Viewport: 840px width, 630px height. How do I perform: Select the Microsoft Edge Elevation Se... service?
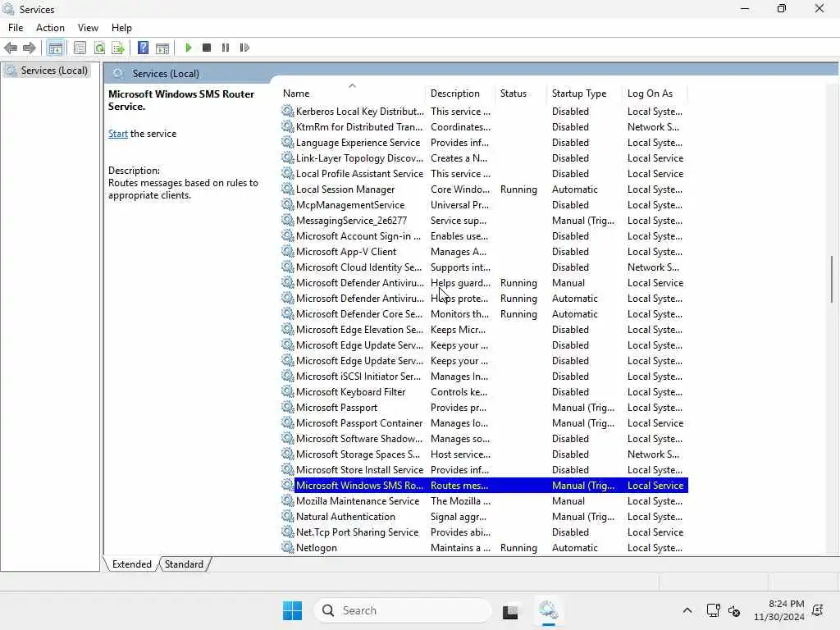tap(484, 330)
